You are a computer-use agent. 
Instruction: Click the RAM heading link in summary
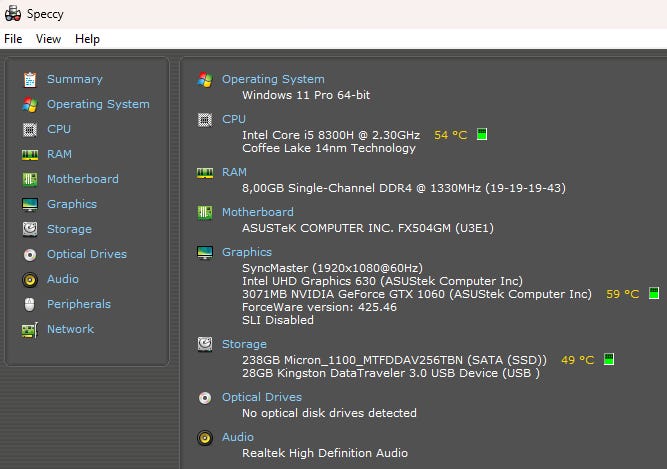(234, 172)
